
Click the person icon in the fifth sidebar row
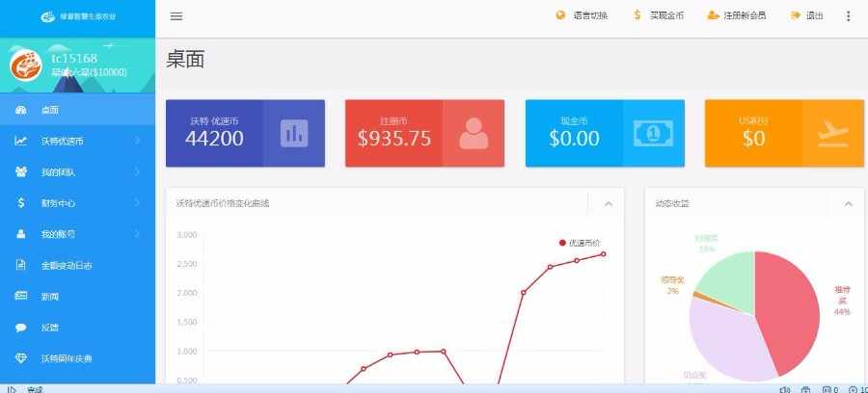(x=21, y=234)
